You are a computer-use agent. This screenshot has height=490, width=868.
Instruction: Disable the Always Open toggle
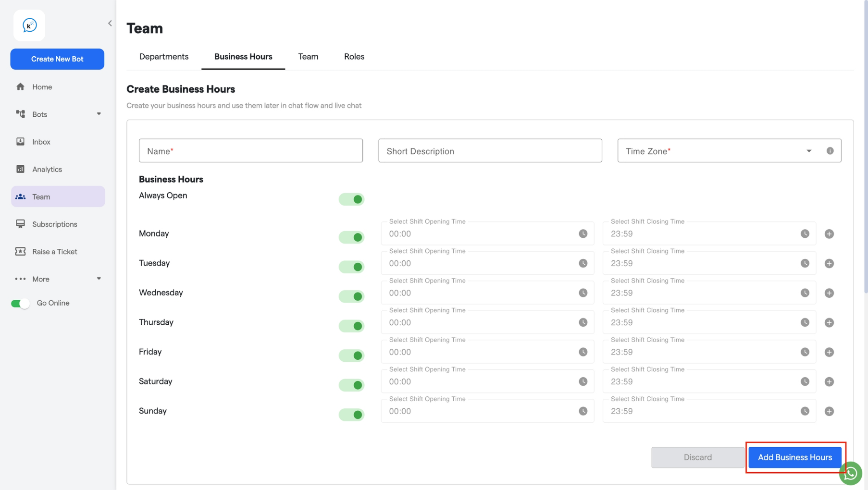click(351, 199)
